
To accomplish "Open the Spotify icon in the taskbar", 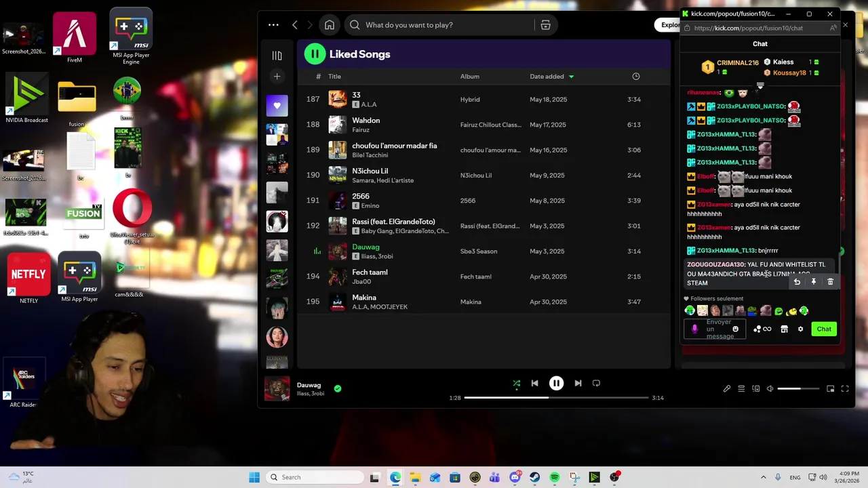I will [x=554, y=477].
